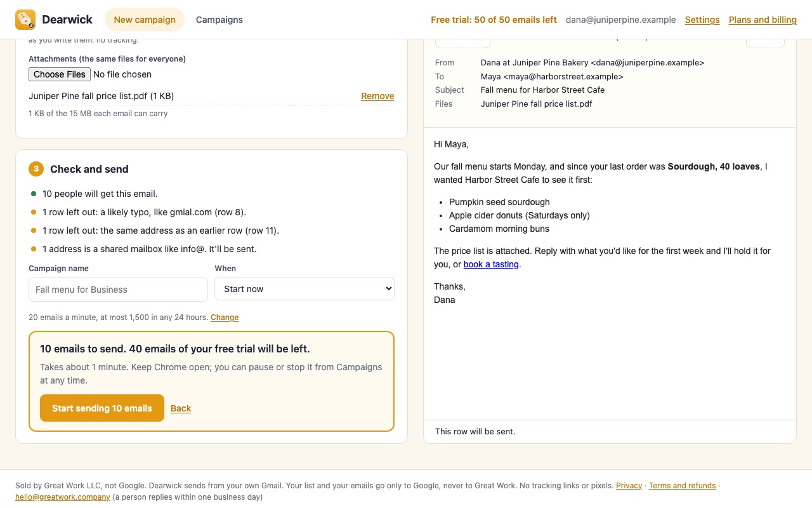Click the preview From line for Dana
The width and height of the screenshot is (812, 508).
[593, 63]
